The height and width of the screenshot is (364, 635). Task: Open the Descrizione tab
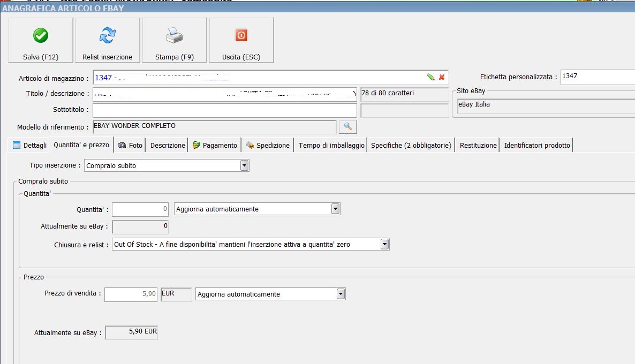168,146
